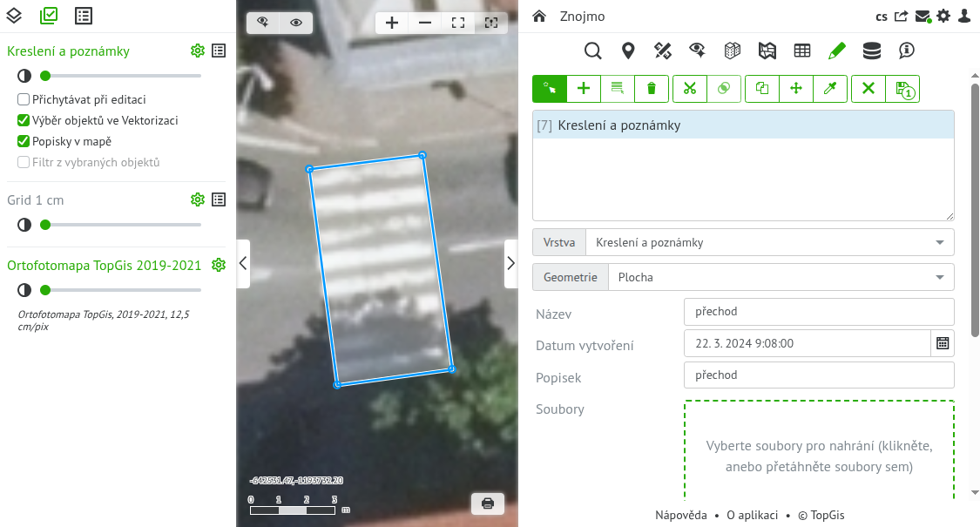Open attribute table of Kreslení a poznámky layer
This screenshot has width=980, height=527.
(219, 51)
